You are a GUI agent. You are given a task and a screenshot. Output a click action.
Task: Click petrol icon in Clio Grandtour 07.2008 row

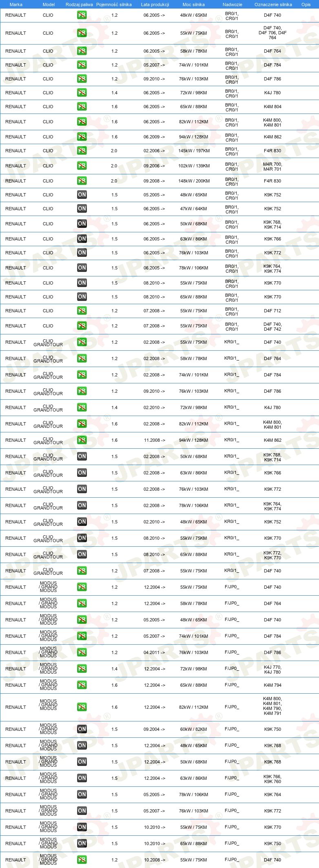tap(82, 571)
